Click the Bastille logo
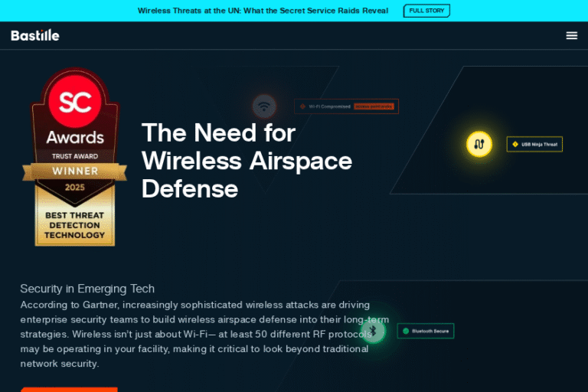 click(x=35, y=35)
